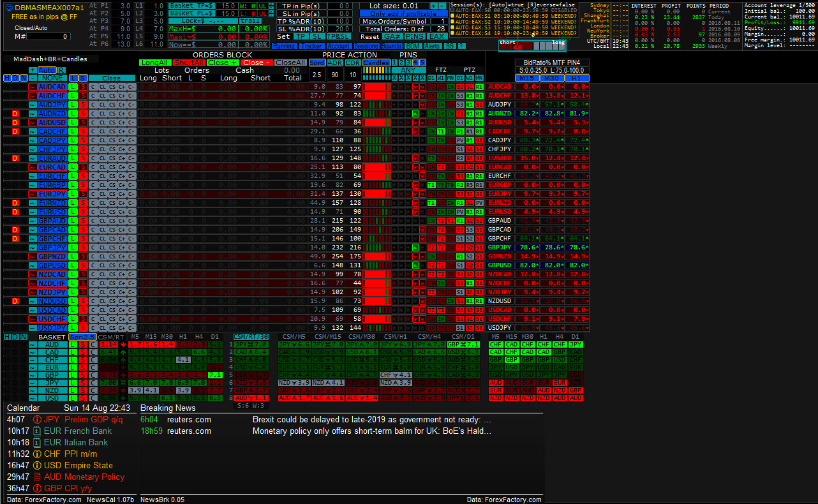
Task: Click the info icon for JPY Prelim GDP q/q
Action: tap(37, 419)
